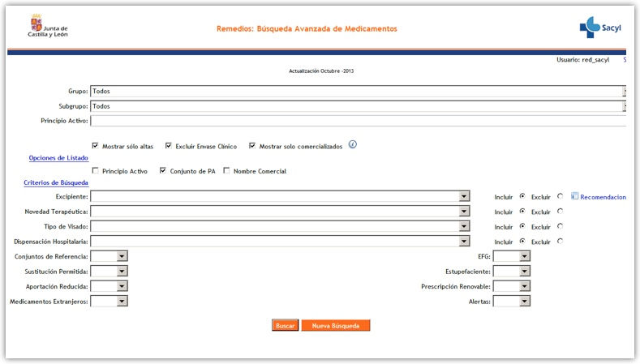Click the Nueva Búsqueda button
Screen dimensions: 640x364
[x=336, y=325]
